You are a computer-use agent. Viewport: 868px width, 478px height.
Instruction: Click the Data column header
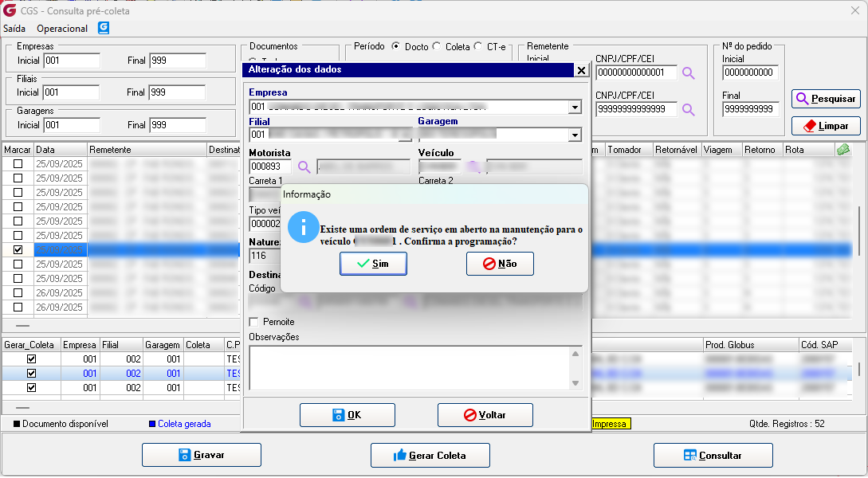click(61, 150)
